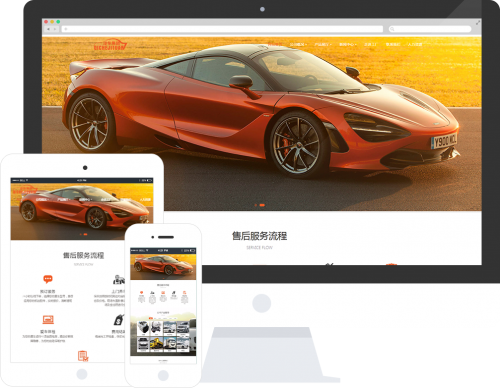Expand the second dropdown menu item in desktop nav
The image size is (500, 388).
coord(298,44)
